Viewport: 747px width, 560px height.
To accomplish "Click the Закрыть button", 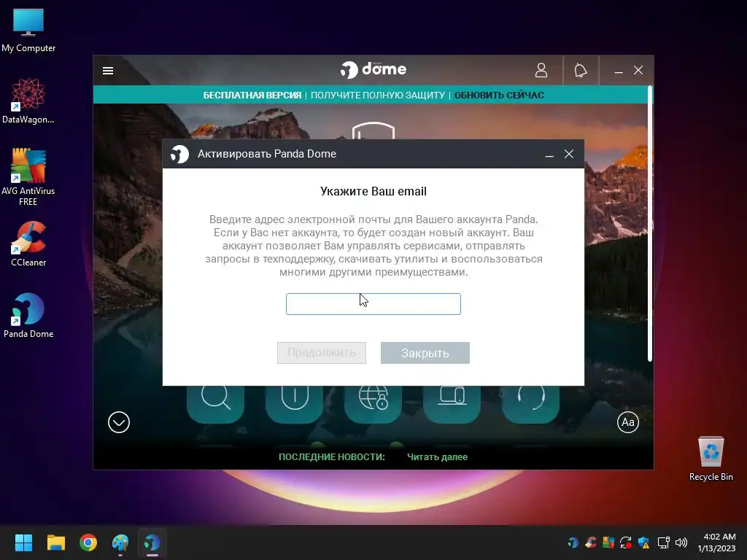I will 425,353.
